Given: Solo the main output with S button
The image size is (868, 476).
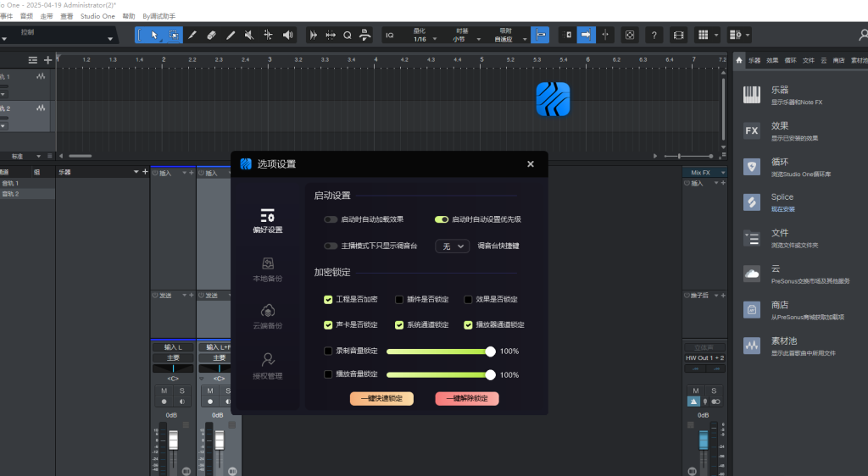Looking at the screenshot, I should [714, 390].
